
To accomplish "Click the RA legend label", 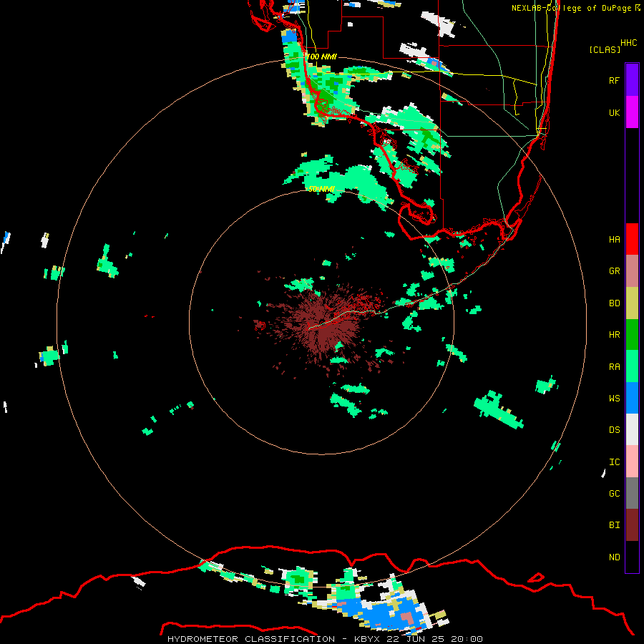I will click(614, 366).
